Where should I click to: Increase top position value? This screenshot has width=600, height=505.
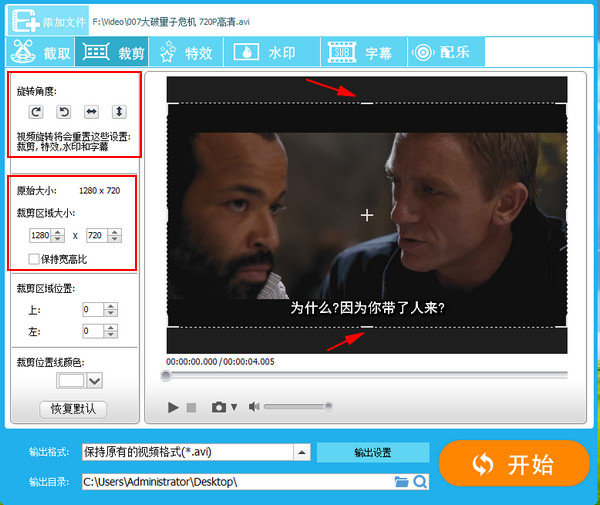(x=111, y=306)
